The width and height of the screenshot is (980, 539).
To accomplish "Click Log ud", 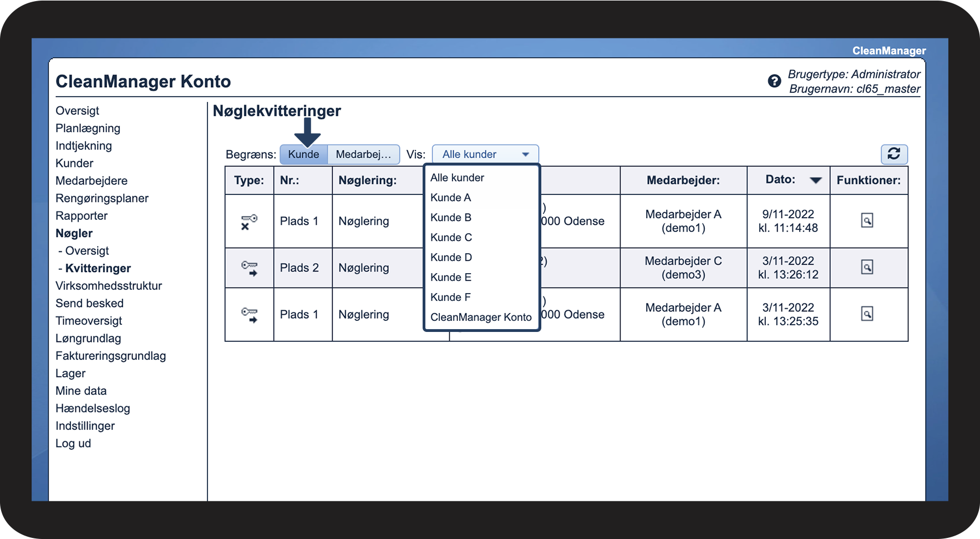I will coord(73,444).
